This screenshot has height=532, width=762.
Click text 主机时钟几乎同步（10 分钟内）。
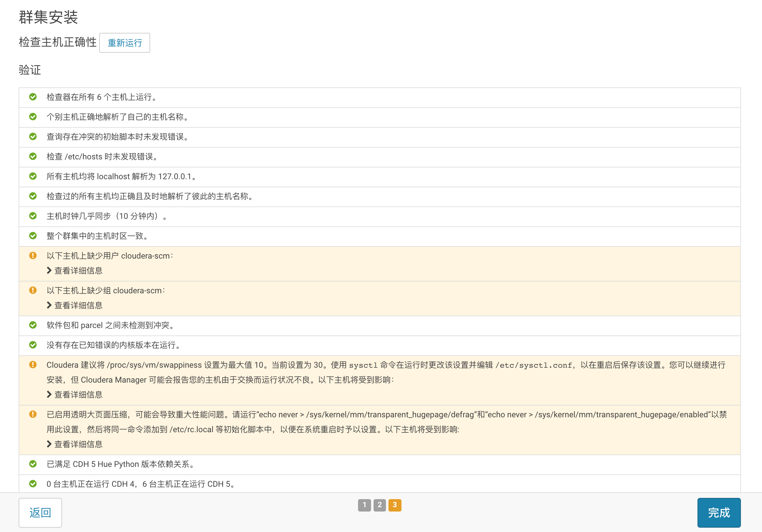point(107,216)
